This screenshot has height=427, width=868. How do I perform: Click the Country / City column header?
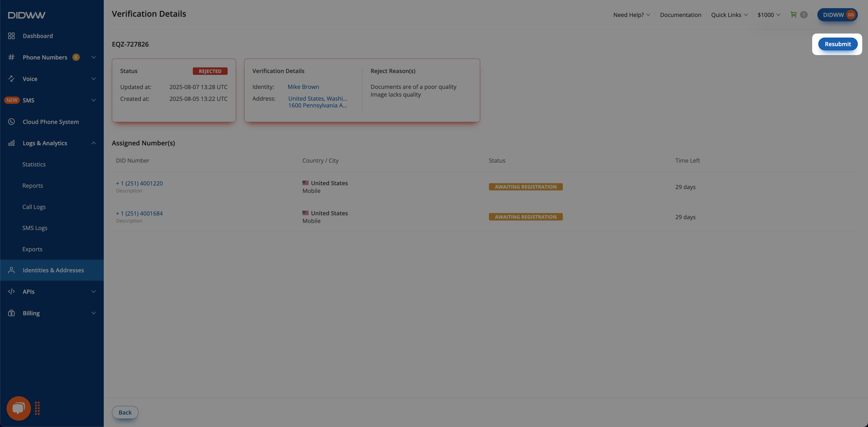(x=321, y=160)
